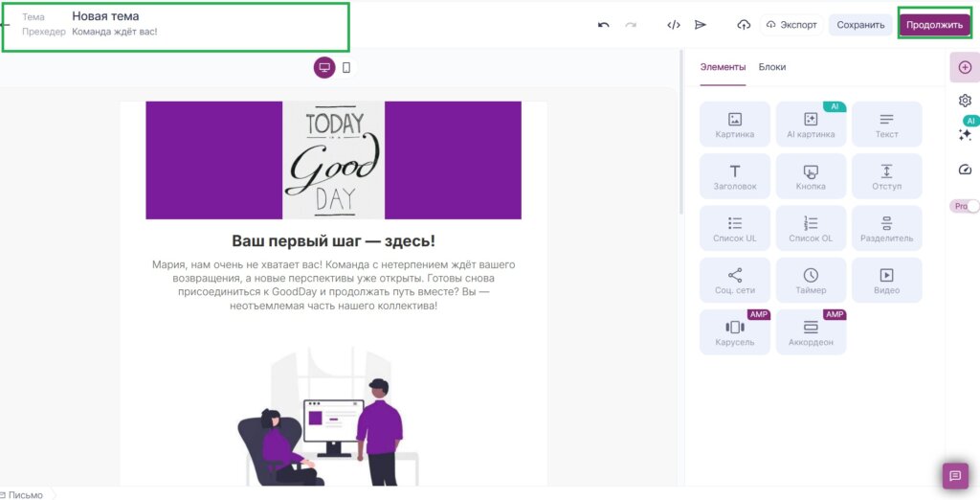
Task: Select the Таймер element
Action: tap(811, 280)
